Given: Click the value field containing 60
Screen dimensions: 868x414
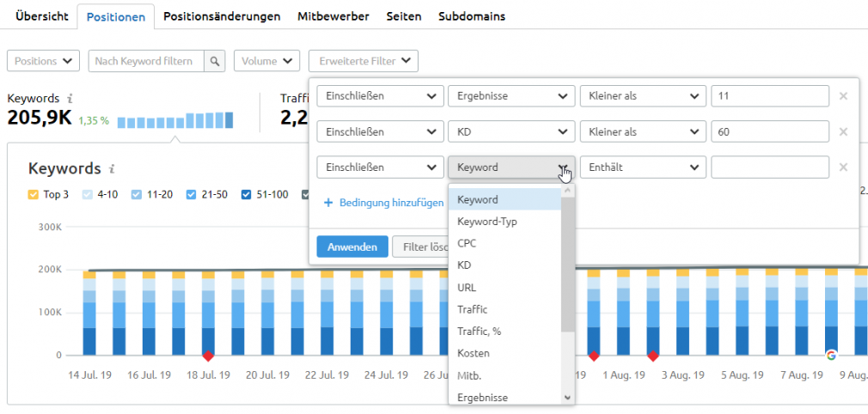Looking at the screenshot, I should [x=770, y=131].
